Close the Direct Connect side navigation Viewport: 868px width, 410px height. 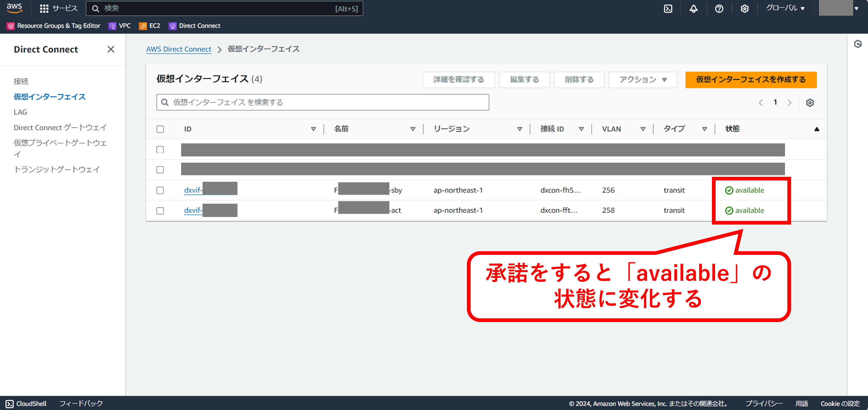(110, 49)
